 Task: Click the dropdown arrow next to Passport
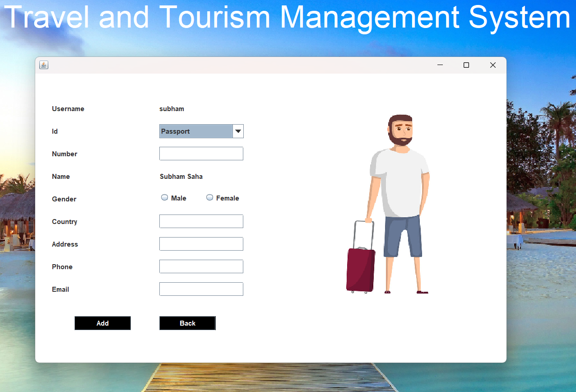238,131
